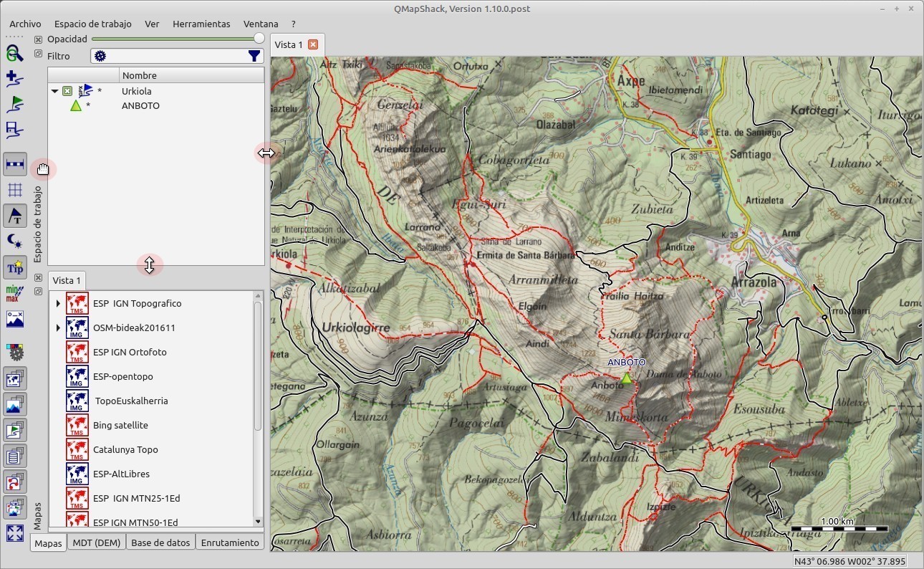Select ESP-AltLibres map

pos(121,474)
